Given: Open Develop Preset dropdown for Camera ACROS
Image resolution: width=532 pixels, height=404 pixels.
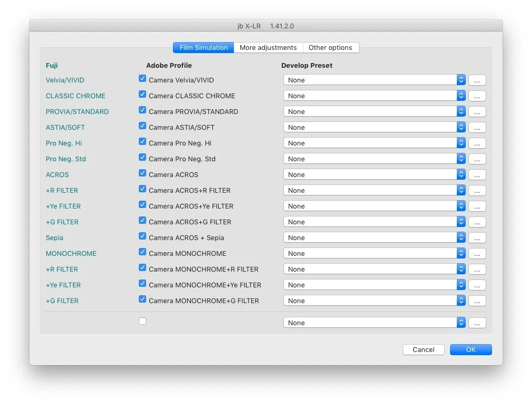Looking at the screenshot, I should (x=374, y=175).
